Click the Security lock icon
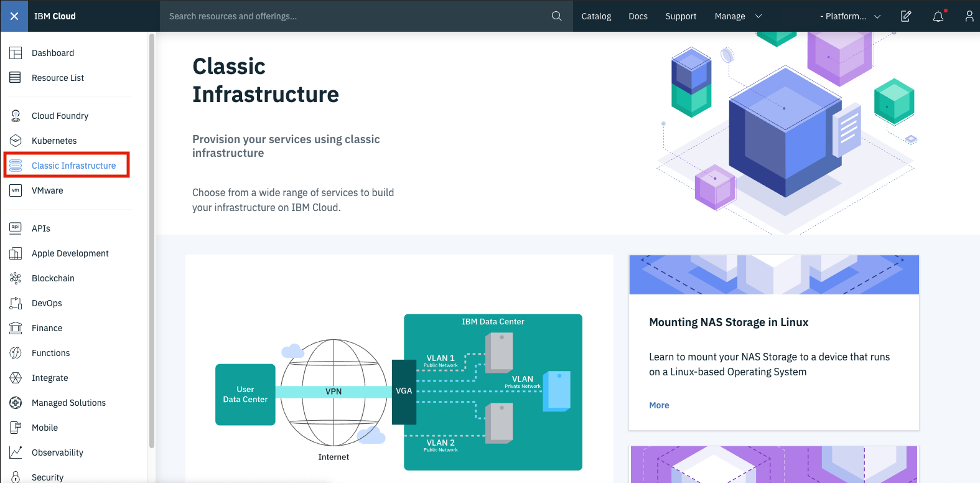This screenshot has width=980, height=483. pyautogui.click(x=16, y=477)
